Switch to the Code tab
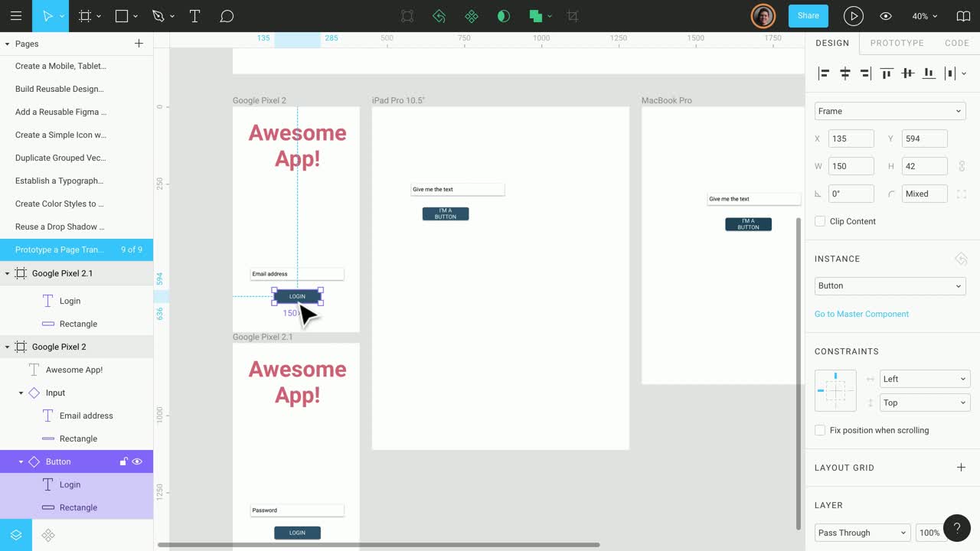Viewport: 980px width, 551px height. point(956,43)
